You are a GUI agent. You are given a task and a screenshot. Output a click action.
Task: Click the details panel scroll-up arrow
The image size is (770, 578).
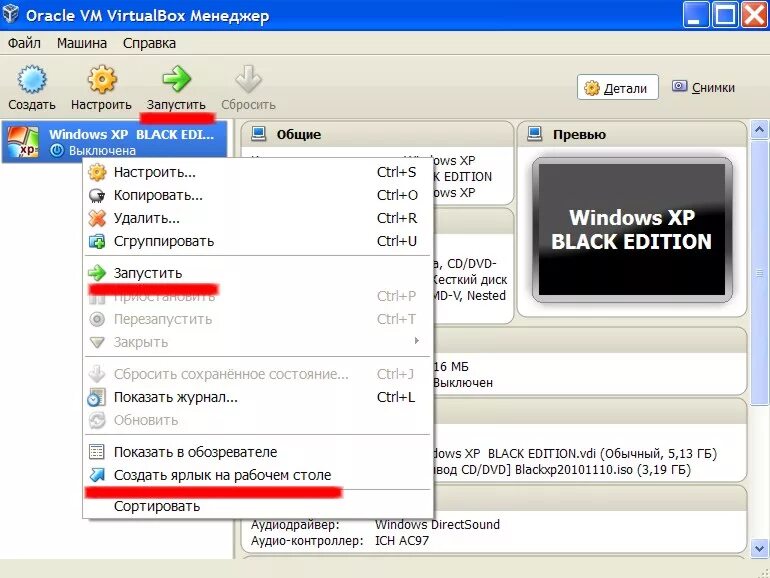(x=759, y=130)
